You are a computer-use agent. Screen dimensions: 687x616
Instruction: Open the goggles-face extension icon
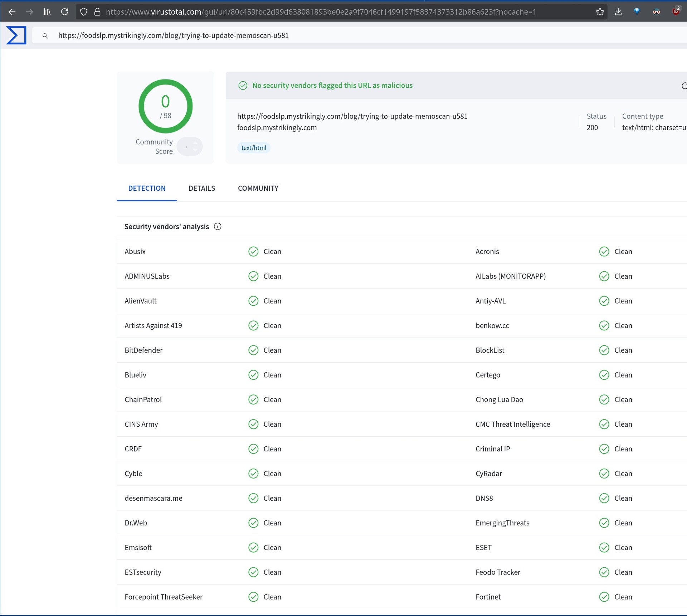pyautogui.click(x=656, y=12)
